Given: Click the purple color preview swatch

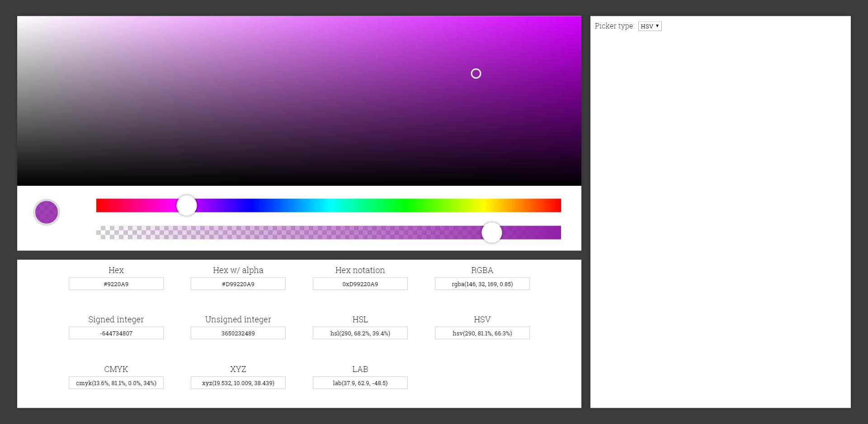Looking at the screenshot, I should 47,212.
